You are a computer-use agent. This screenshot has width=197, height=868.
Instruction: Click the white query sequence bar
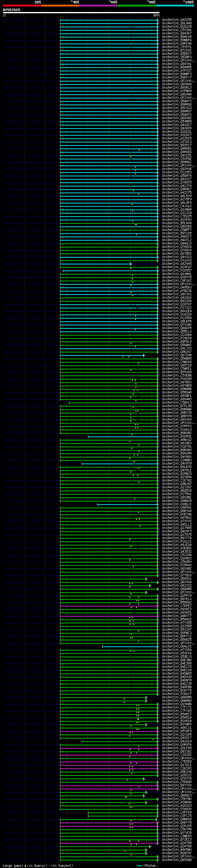pos(81,12)
